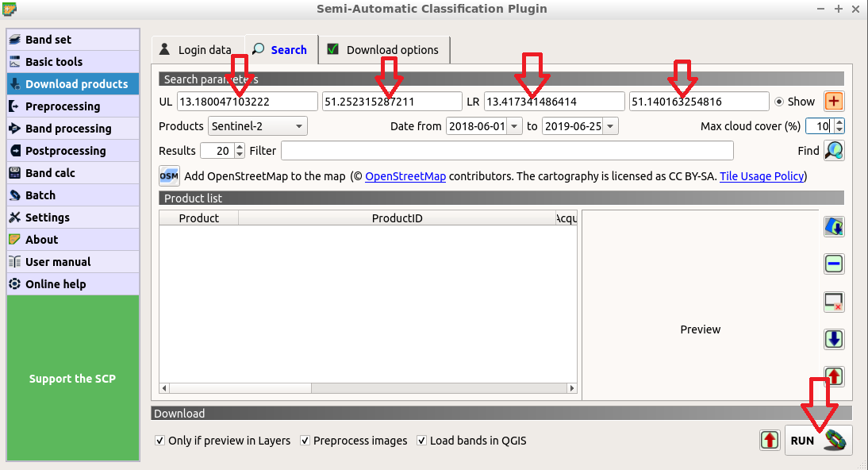The image size is (868, 470).
Task: Click the Filter text field
Action: pyautogui.click(x=506, y=151)
